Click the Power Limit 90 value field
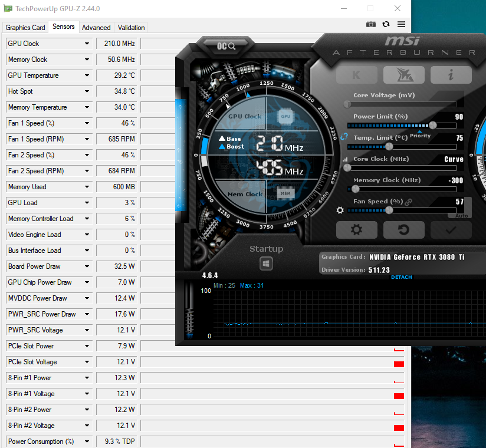The image size is (486, 448). click(x=459, y=117)
